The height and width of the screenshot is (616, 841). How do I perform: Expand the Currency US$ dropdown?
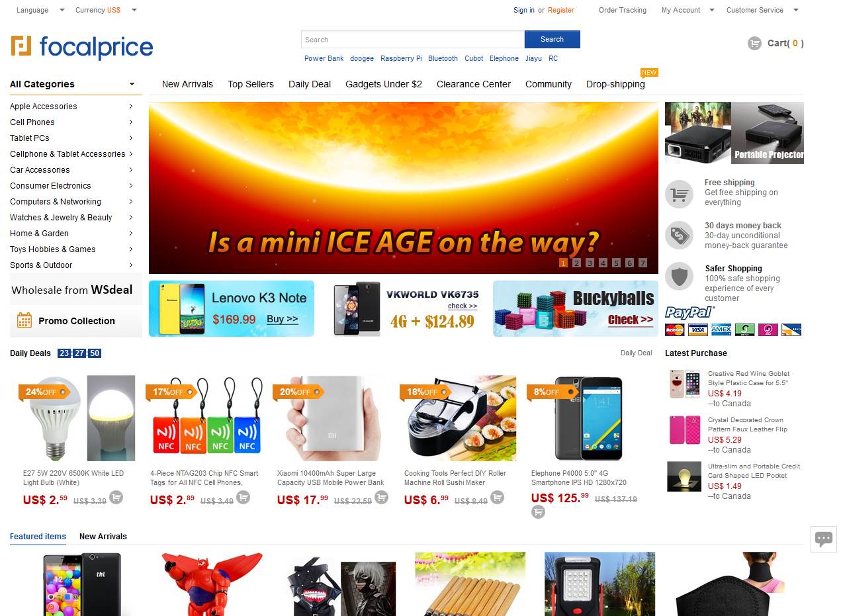[x=106, y=10]
